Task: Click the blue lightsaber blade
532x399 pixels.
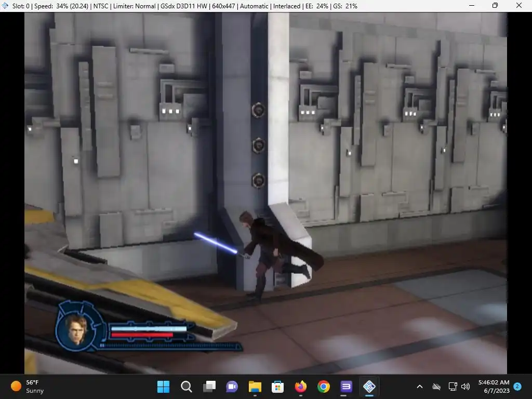Action: pos(216,243)
